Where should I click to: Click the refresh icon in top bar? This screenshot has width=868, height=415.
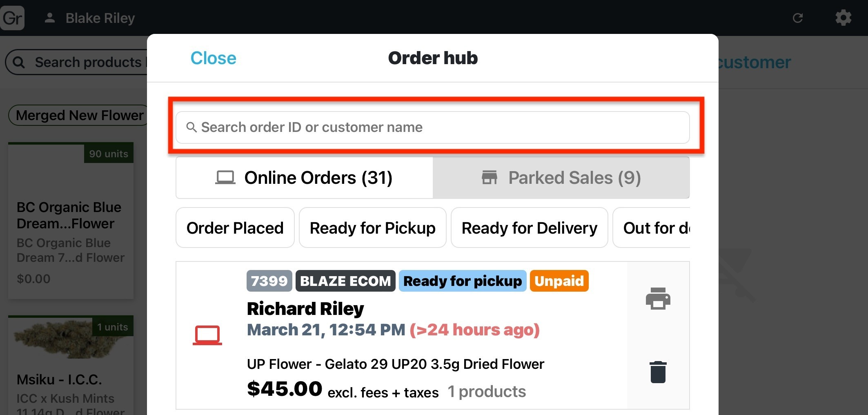coord(797,18)
